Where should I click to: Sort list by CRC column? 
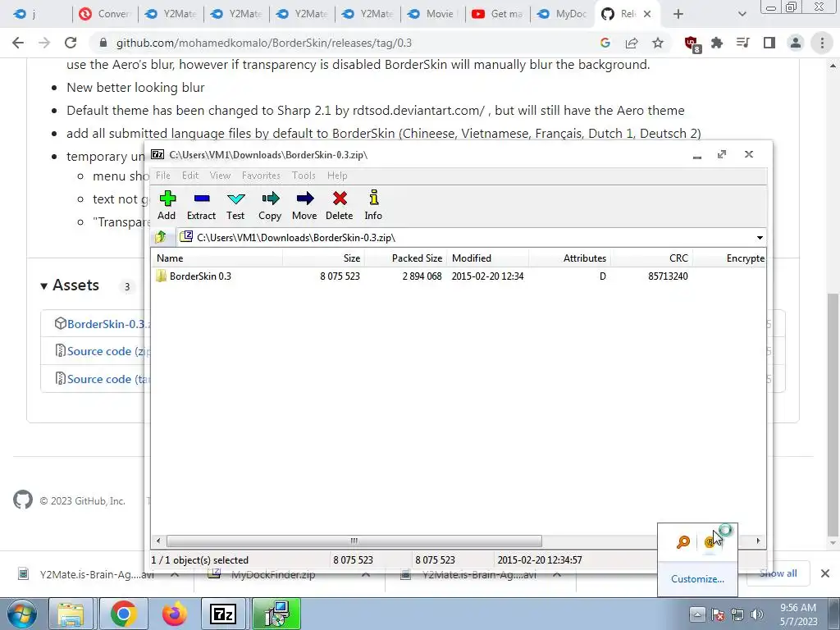click(651, 258)
